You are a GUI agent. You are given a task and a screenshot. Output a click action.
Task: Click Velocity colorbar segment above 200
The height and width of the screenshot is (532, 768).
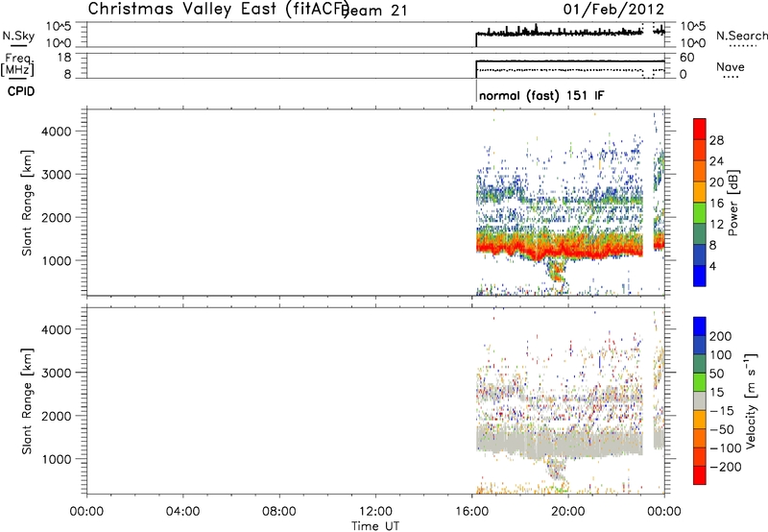700,326
